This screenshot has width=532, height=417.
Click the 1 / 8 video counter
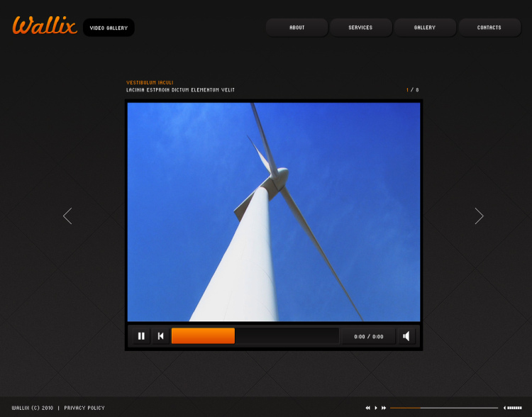click(413, 90)
